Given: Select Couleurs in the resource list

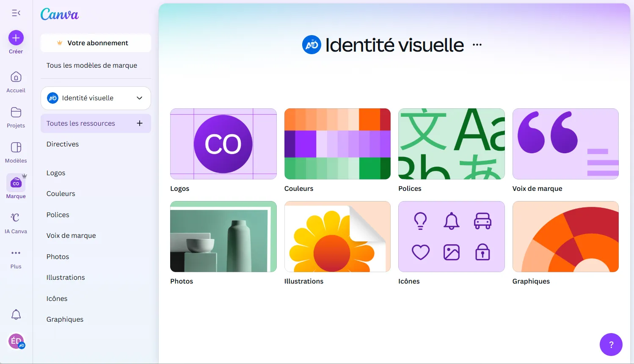Looking at the screenshot, I should tap(61, 193).
